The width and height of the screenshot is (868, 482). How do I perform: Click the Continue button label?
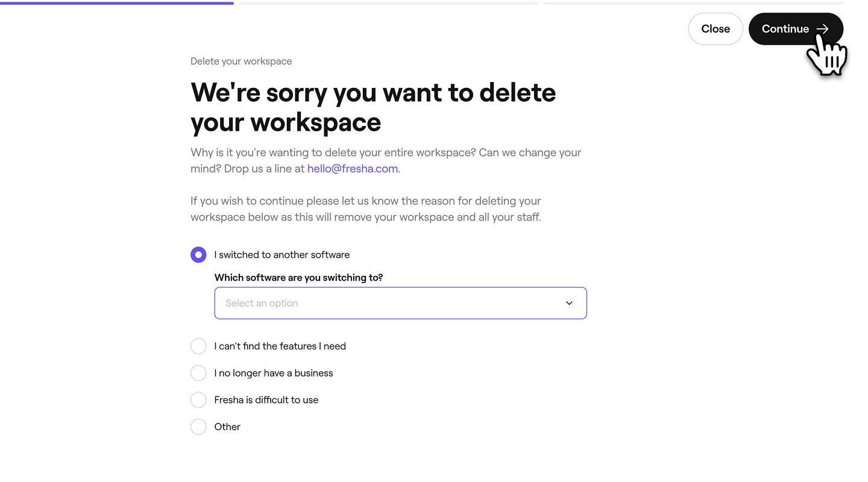(785, 29)
